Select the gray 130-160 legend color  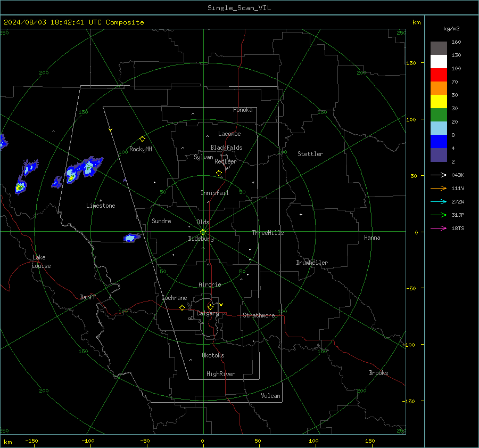click(439, 48)
